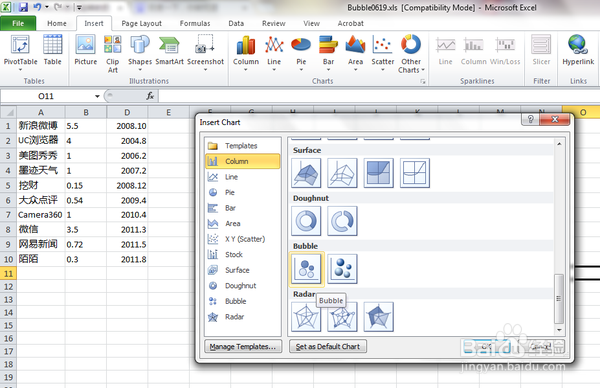Image resolution: width=600 pixels, height=388 pixels.
Task: Choose the Doughnut chart thumbnail
Action: [x=306, y=221]
